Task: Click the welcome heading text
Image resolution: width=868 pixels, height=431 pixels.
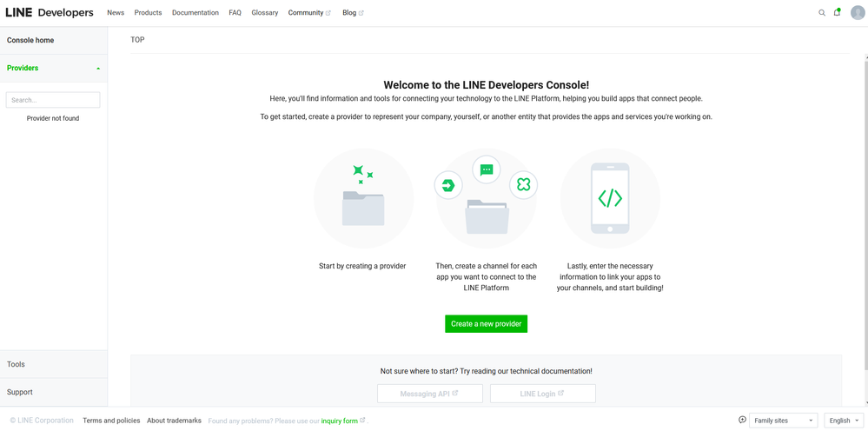Action: click(x=486, y=85)
